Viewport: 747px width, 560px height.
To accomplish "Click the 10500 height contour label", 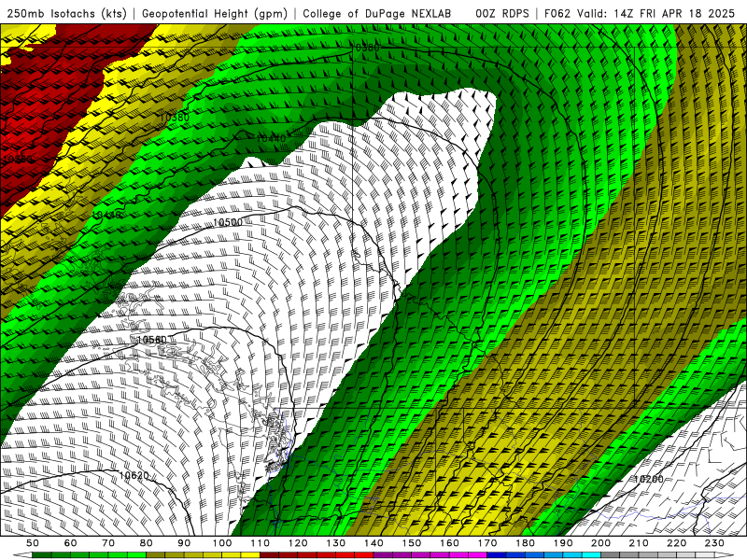I will coord(227,222).
